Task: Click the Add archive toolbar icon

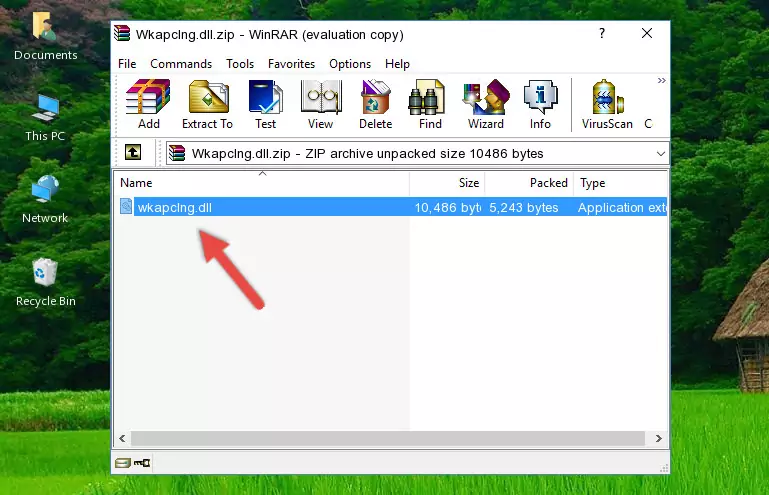Action: (x=148, y=104)
